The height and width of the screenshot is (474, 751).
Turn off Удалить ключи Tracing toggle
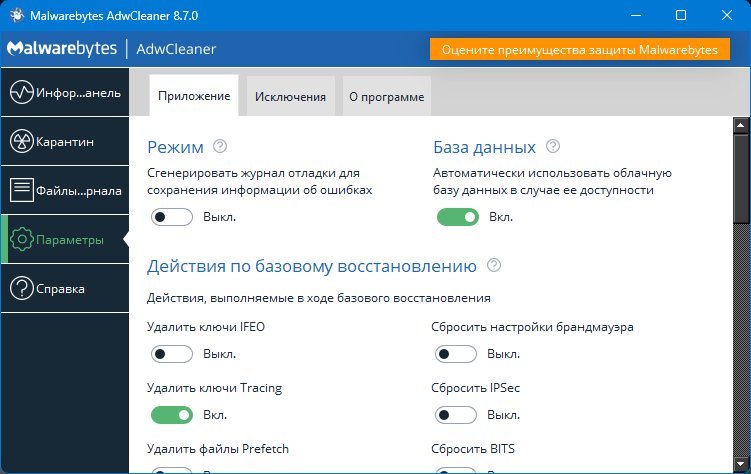click(171, 415)
